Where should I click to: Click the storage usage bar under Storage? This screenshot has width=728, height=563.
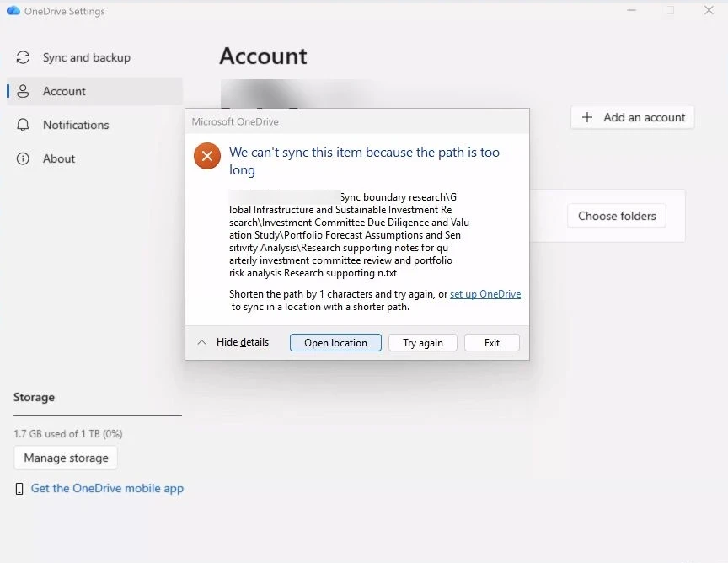coord(98,415)
